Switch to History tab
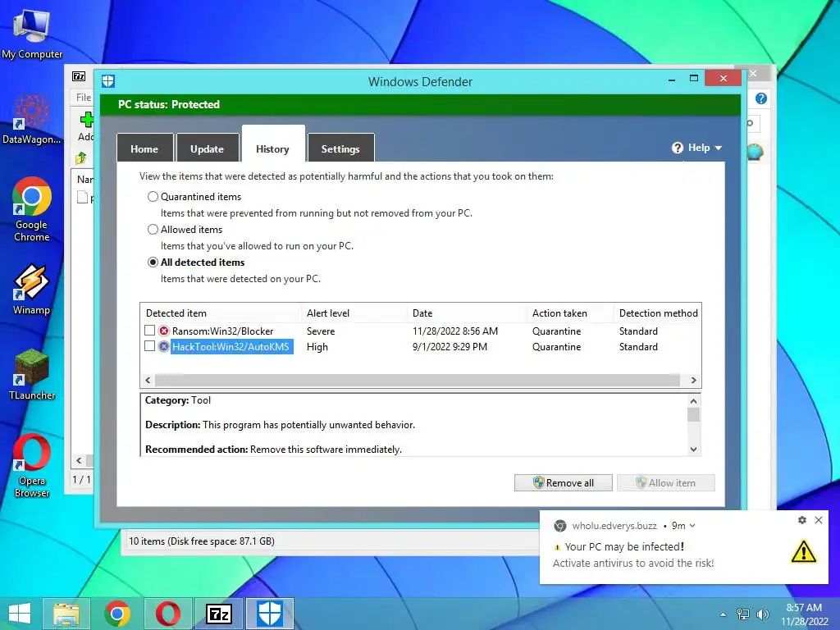840x630 pixels. (272, 144)
